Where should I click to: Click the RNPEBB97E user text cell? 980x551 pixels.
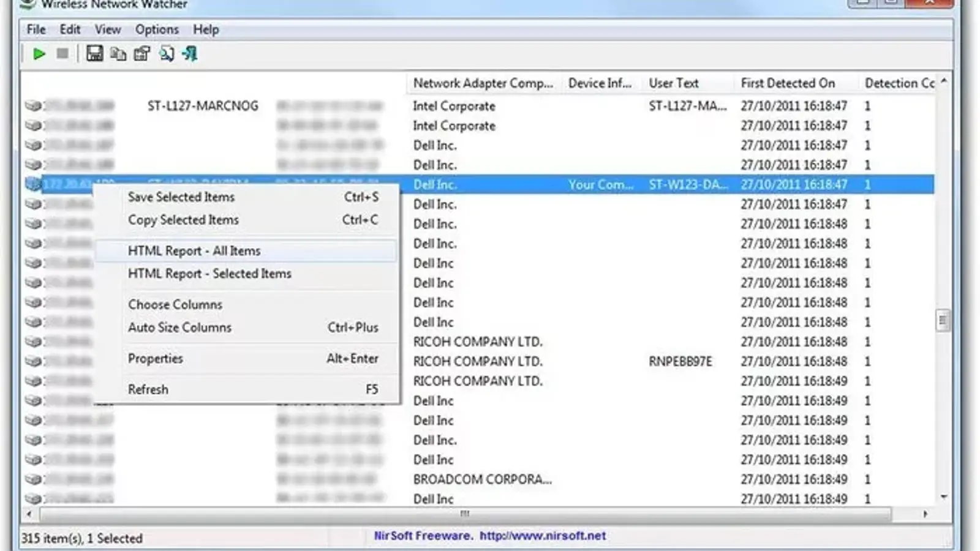pyautogui.click(x=680, y=361)
